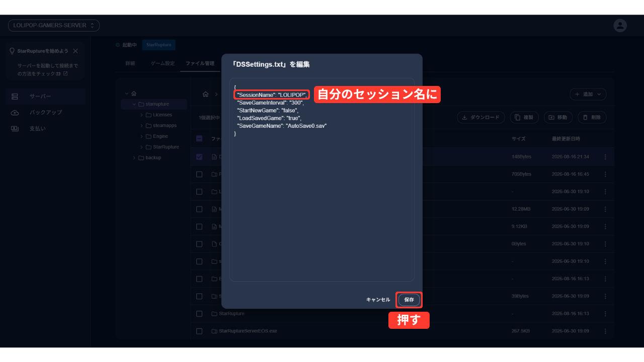Click the breadcrumb home icon above the file list
This screenshot has height=362, width=644.
(206, 94)
